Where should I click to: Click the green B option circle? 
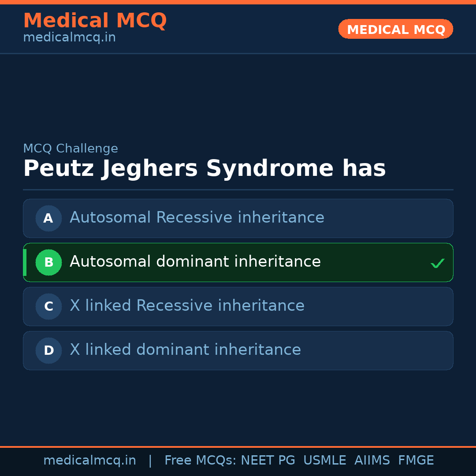click(x=48, y=262)
